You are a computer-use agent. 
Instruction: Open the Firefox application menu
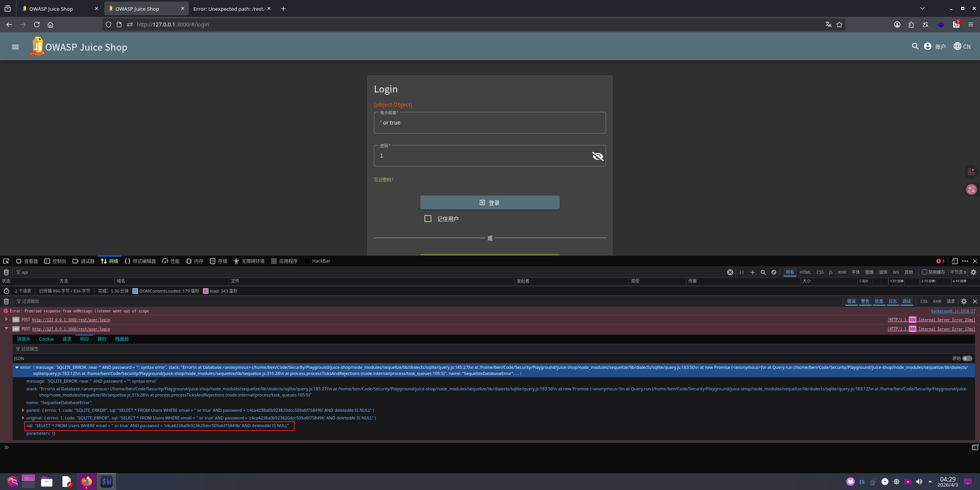pyautogui.click(x=970, y=25)
